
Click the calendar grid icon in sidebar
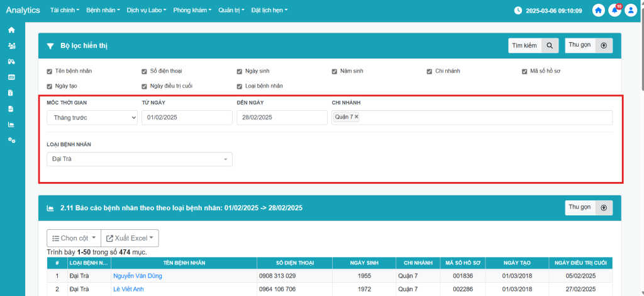coord(11,77)
